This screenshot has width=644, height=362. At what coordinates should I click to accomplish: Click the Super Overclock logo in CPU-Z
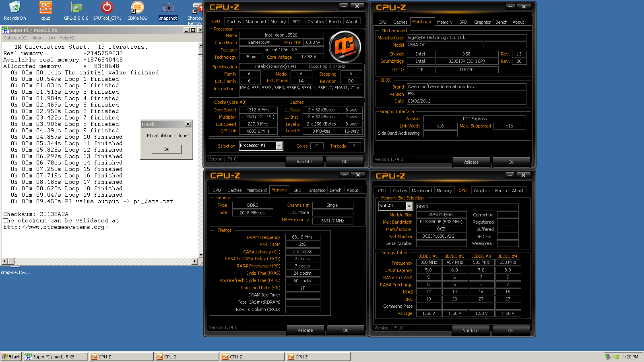click(x=345, y=47)
